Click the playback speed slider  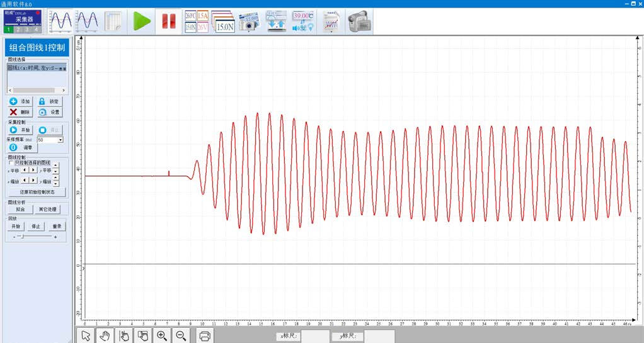click(x=23, y=237)
